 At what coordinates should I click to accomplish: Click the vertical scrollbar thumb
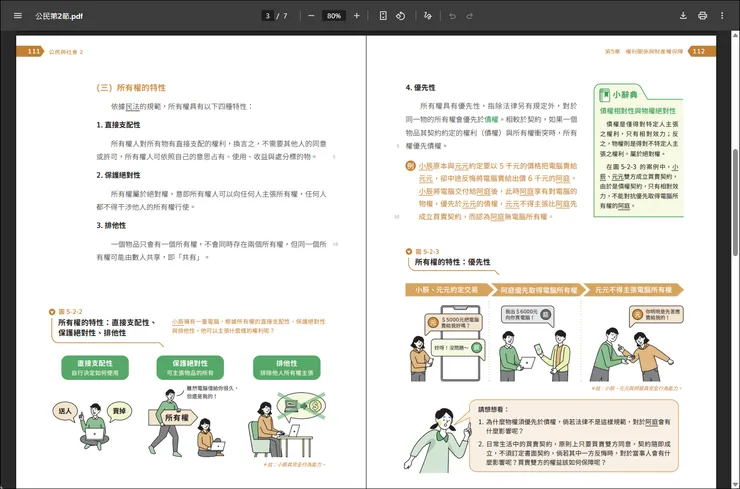(735, 202)
